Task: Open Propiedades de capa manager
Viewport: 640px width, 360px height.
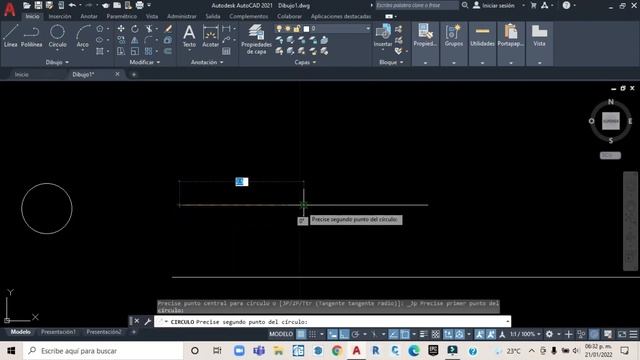Action: coord(256,39)
